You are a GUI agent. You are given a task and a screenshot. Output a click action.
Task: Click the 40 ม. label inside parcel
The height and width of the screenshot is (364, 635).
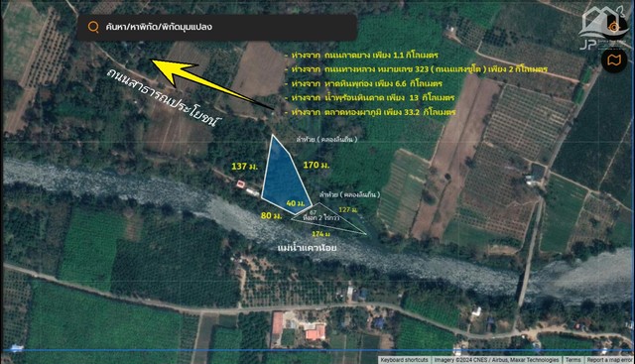pos(296,203)
